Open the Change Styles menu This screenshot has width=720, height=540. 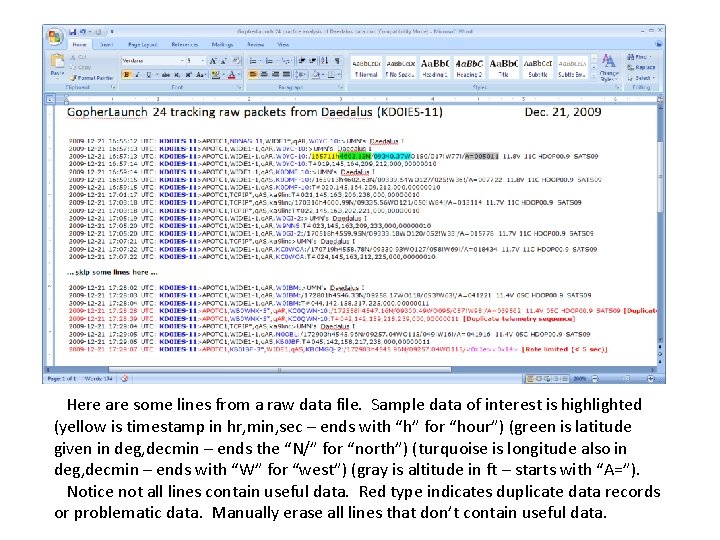pyautogui.click(x=609, y=68)
